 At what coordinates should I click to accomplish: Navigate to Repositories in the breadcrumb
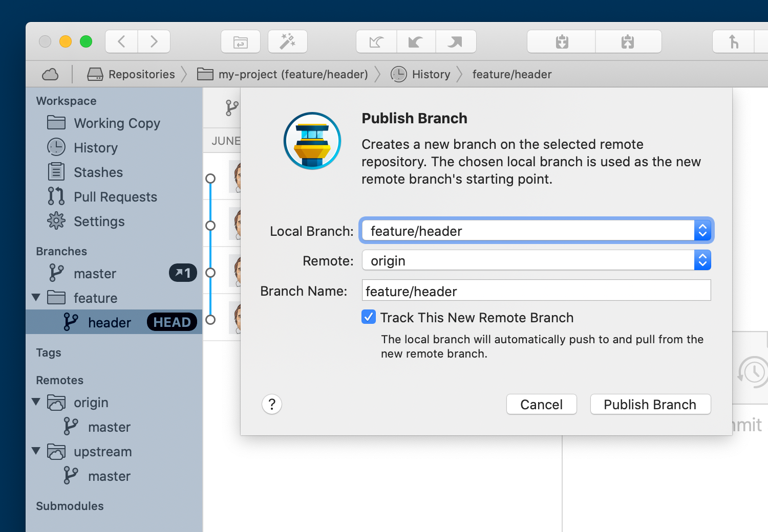click(x=141, y=74)
